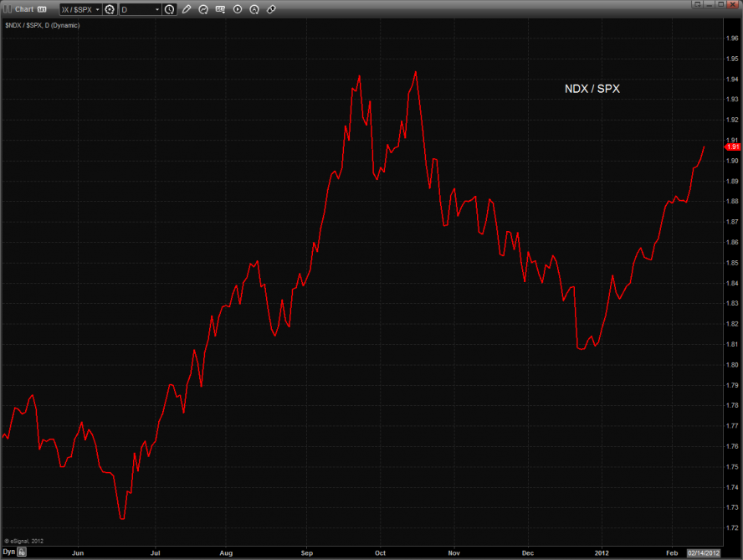Click the symbol link icon beside Chart title
This screenshot has width=743, height=560.
[x=42, y=9]
